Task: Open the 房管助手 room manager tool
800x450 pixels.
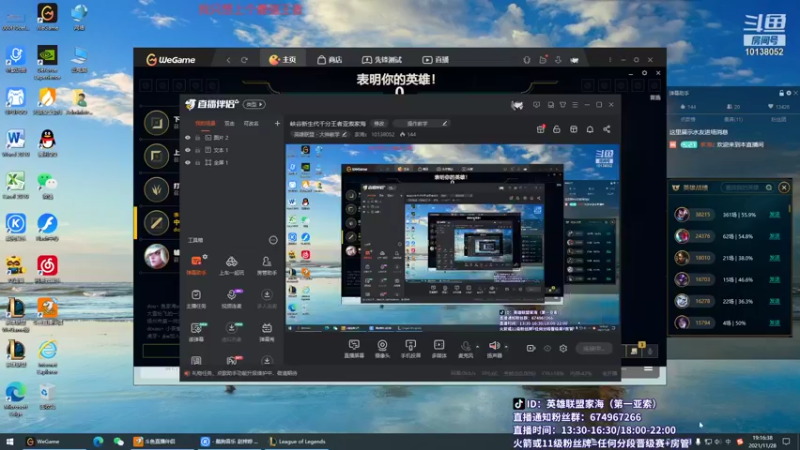Action: [x=266, y=265]
